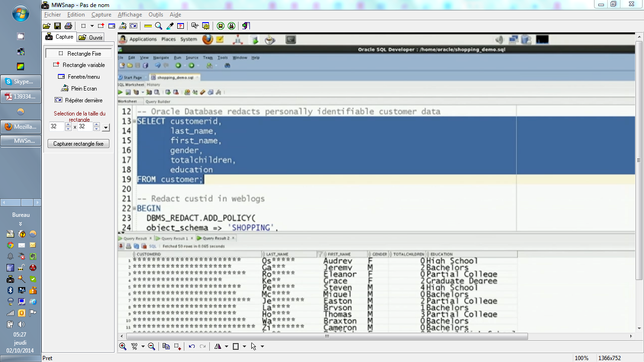The image size is (644, 362).
Task: Click the copy to clipboard icon
Action: click(x=166, y=346)
